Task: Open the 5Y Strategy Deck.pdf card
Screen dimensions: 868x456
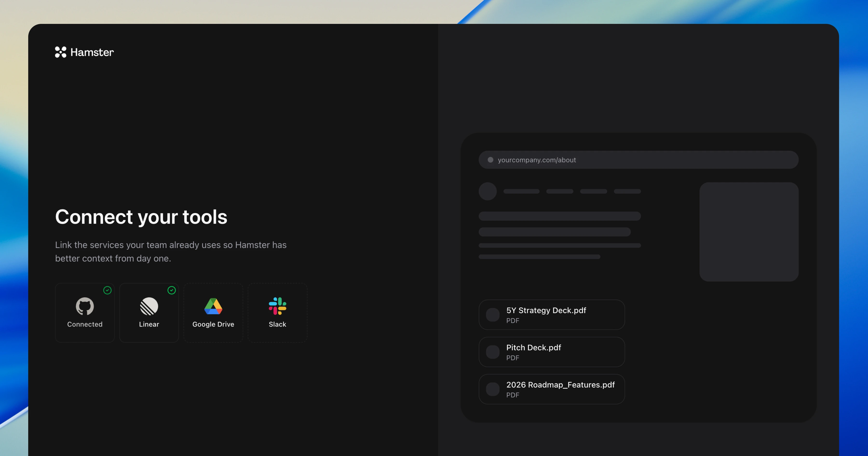Action: click(x=552, y=315)
